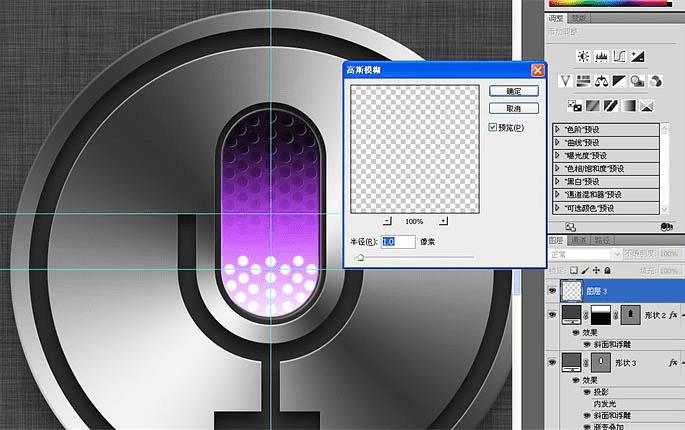685x430 pixels.
Task: Toggle 斜面和浮雕 effect eye under 形状 2
Action: tap(587, 344)
